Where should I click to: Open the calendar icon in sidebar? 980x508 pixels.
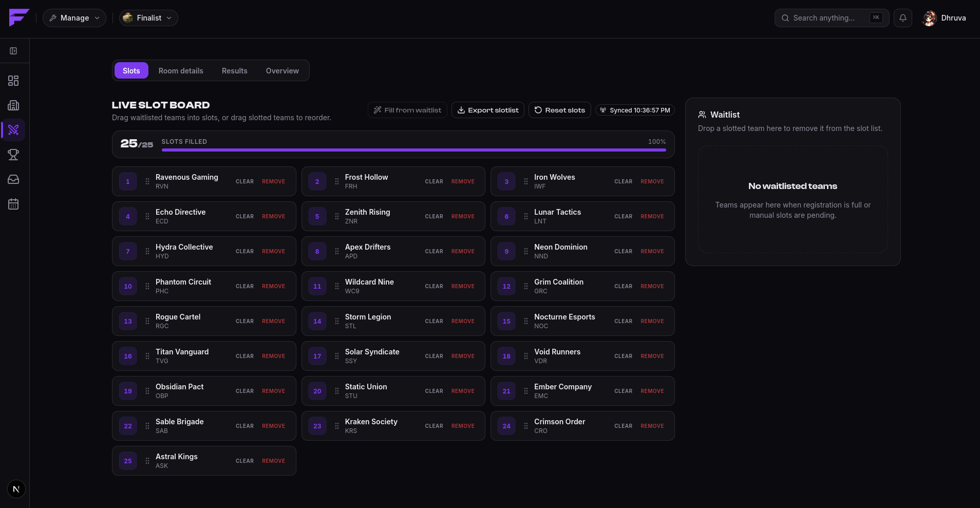13,204
